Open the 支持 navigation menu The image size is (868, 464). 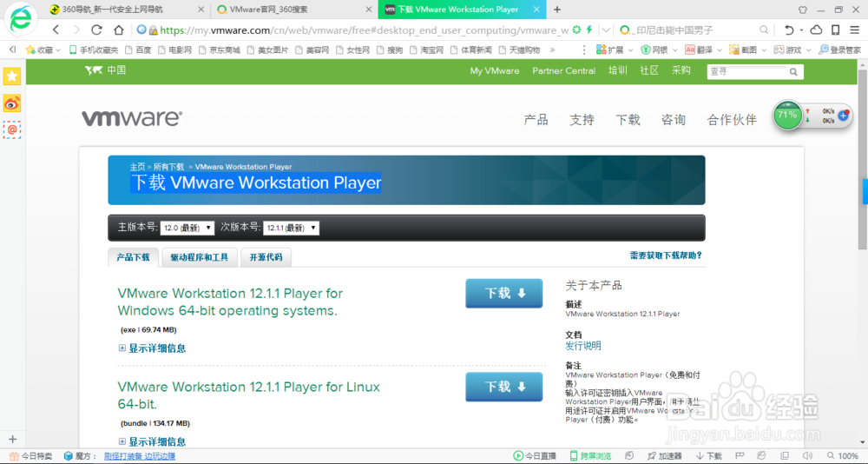pyautogui.click(x=582, y=120)
